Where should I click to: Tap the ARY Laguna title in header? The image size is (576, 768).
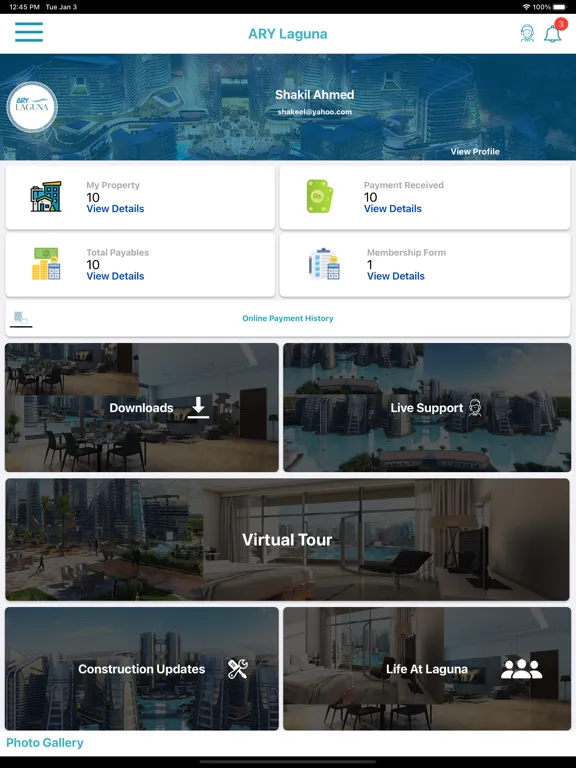point(288,34)
